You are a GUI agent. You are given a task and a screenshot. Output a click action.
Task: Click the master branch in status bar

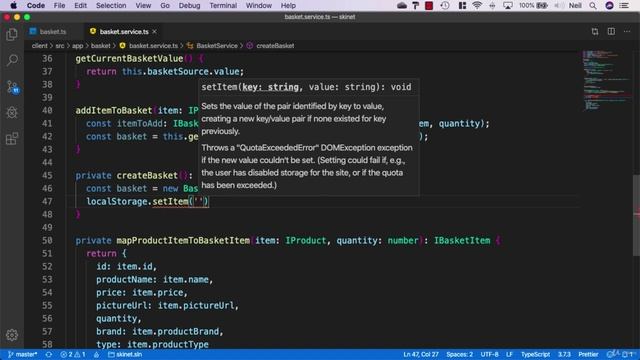pyautogui.click(x=22, y=354)
